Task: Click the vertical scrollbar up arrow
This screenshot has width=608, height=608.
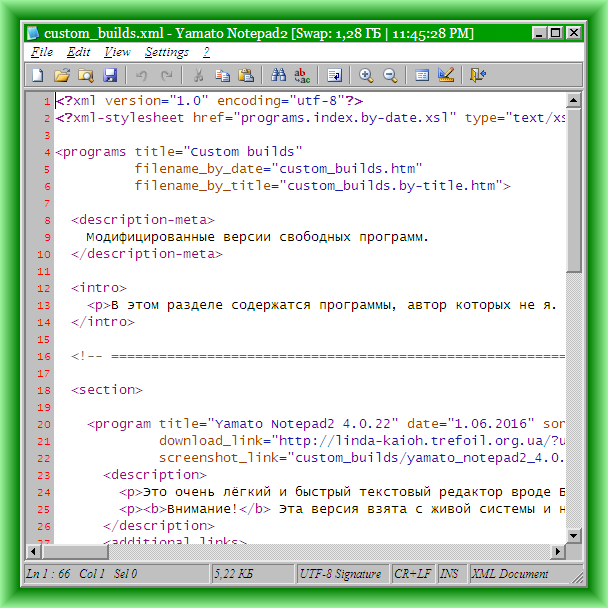Action: pyautogui.click(x=573, y=100)
